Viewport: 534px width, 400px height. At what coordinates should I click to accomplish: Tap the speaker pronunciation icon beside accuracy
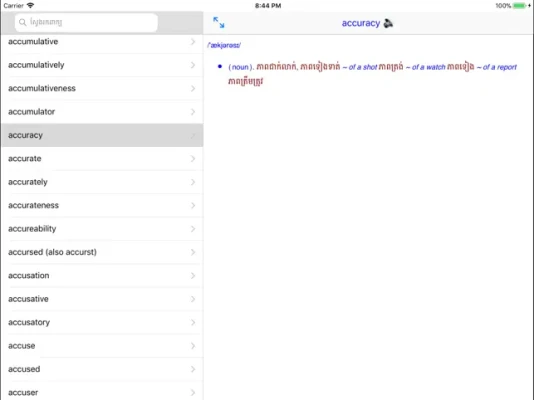click(388, 23)
